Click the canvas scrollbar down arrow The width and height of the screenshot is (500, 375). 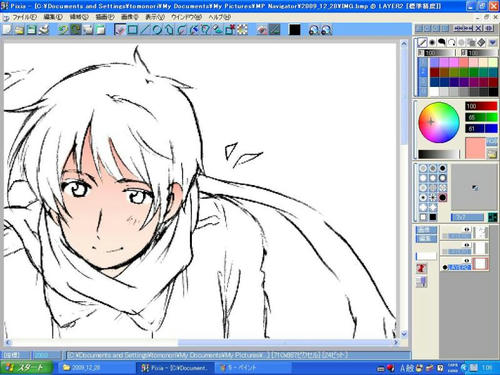(x=404, y=333)
